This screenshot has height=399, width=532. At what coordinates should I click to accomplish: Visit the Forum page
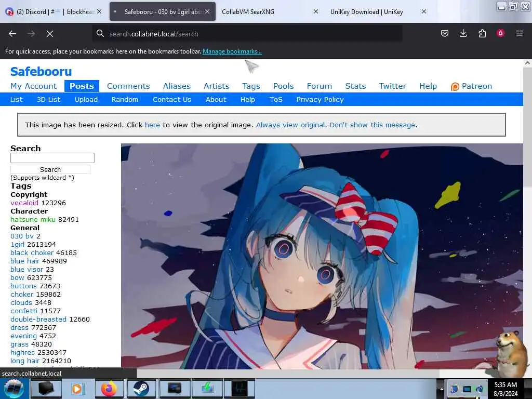(320, 86)
